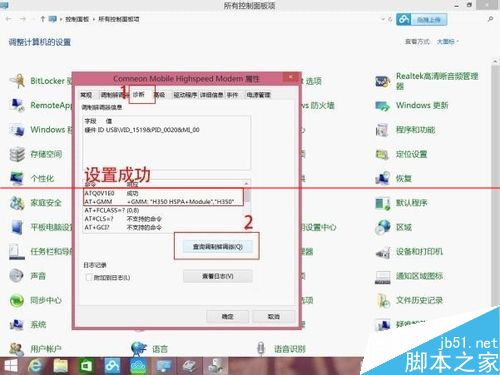Screen dimensions: 500x375
Task: Open RemoteApp and Desktop Connections icon
Action: (x=17, y=105)
